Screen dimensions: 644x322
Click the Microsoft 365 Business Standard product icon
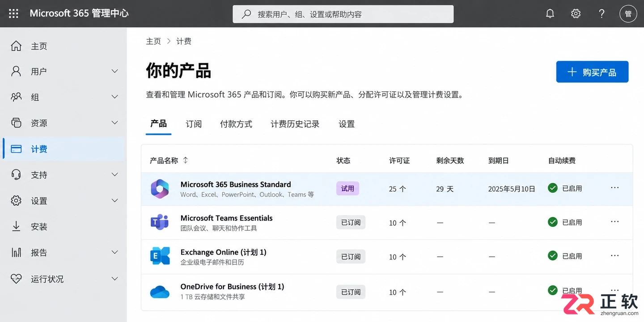click(x=160, y=189)
